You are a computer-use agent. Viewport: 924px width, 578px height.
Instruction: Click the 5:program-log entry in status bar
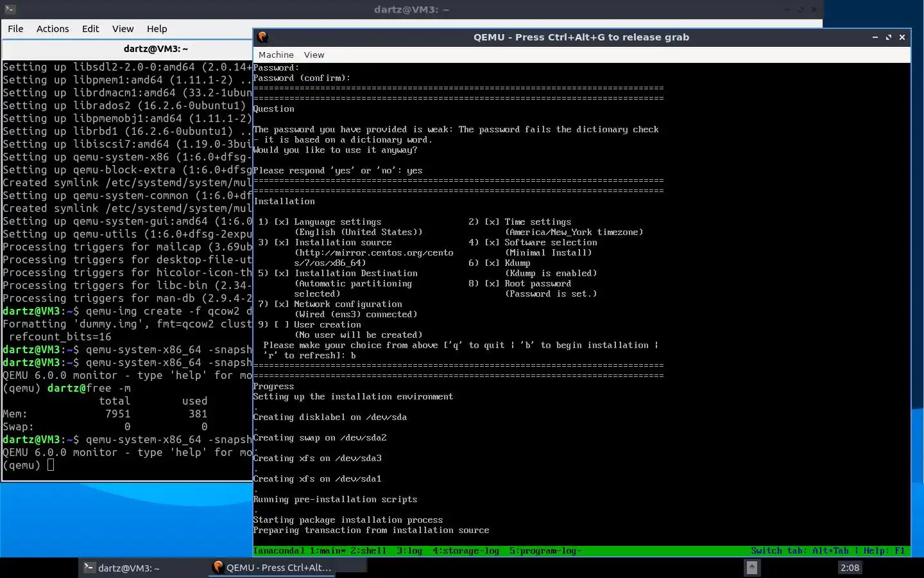[x=545, y=551]
